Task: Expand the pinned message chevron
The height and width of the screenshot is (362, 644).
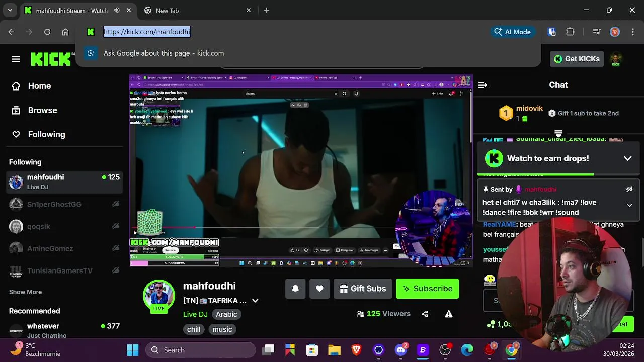Action: 629,205
